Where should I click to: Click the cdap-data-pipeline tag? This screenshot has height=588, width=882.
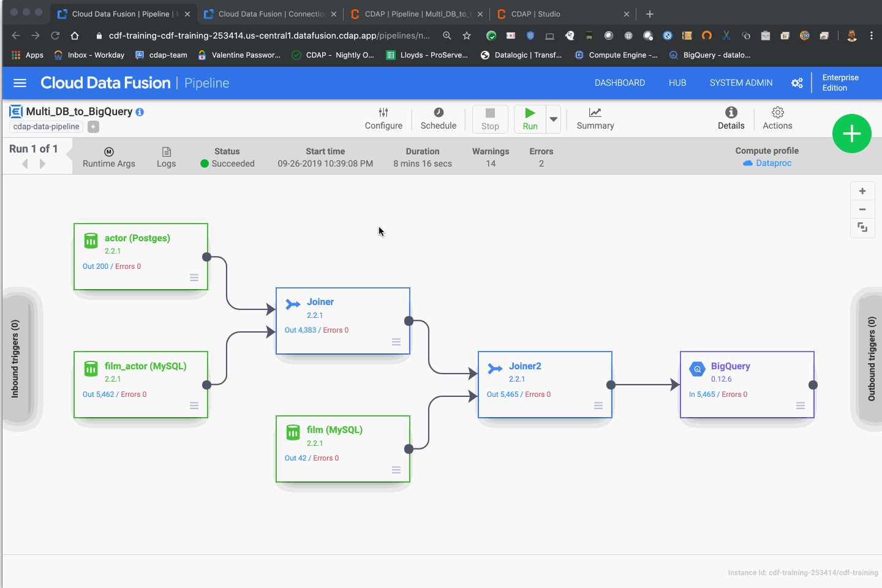click(x=46, y=127)
